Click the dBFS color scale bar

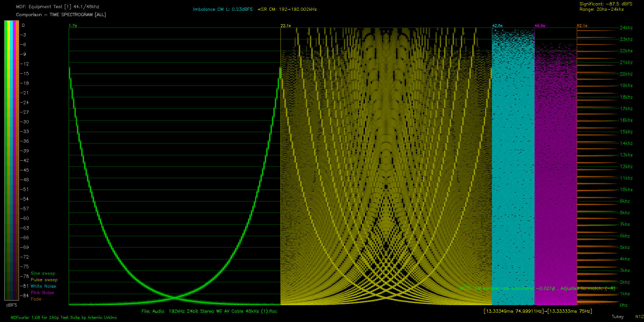click(11, 160)
